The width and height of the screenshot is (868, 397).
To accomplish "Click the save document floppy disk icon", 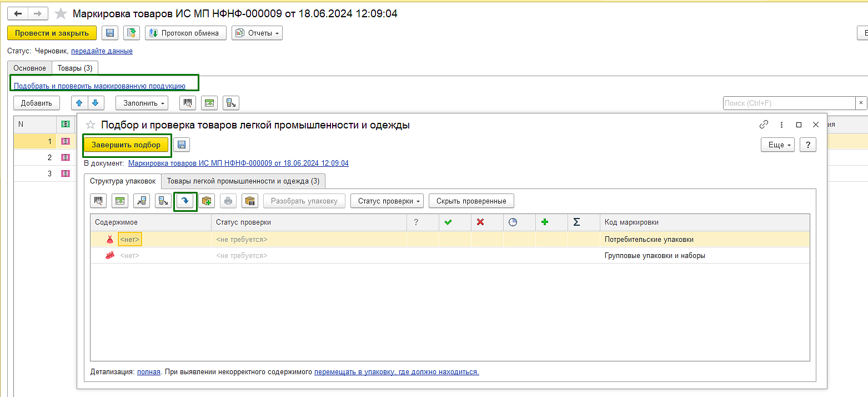I will coord(110,33).
